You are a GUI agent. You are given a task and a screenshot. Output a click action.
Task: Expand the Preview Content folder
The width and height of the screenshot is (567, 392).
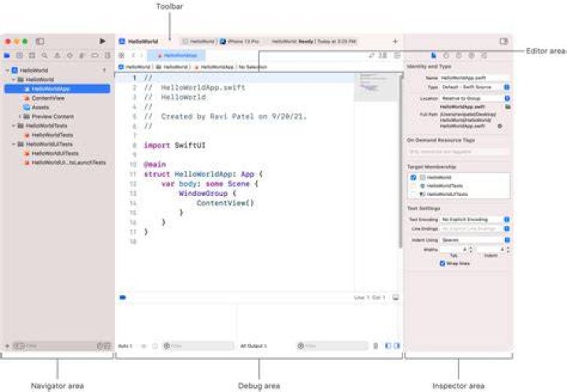pos(20,116)
